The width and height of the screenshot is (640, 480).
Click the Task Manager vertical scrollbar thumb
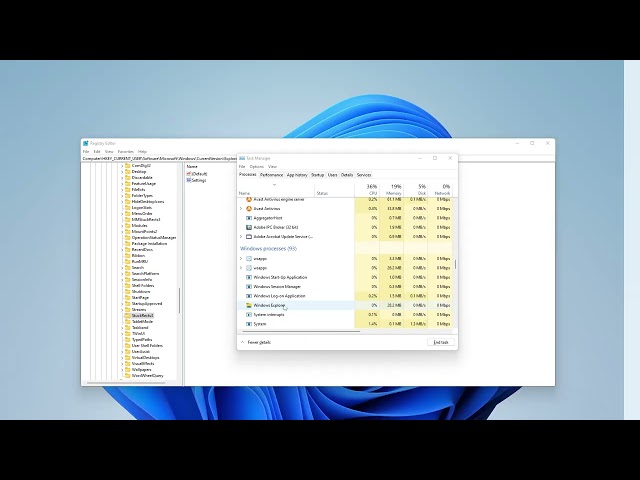point(455,264)
